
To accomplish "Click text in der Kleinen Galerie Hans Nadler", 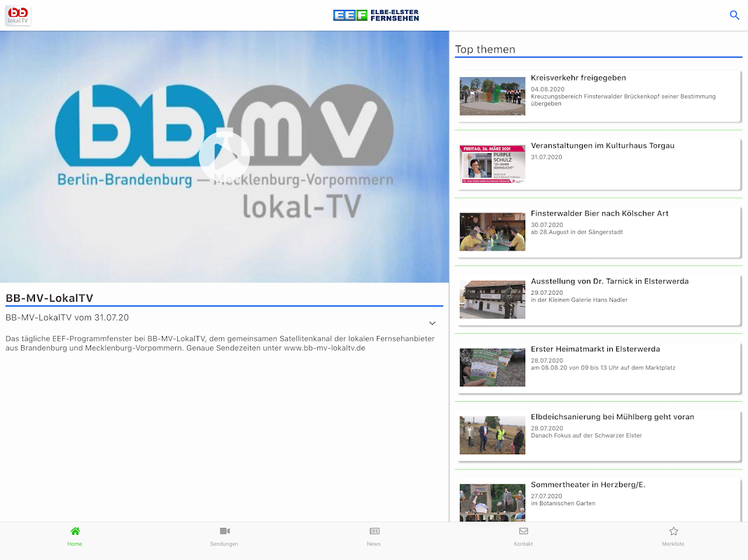I will [579, 300].
